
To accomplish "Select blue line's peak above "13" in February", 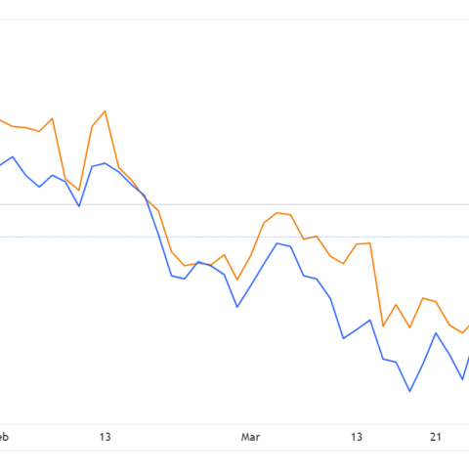I will [x=105, y=163].
